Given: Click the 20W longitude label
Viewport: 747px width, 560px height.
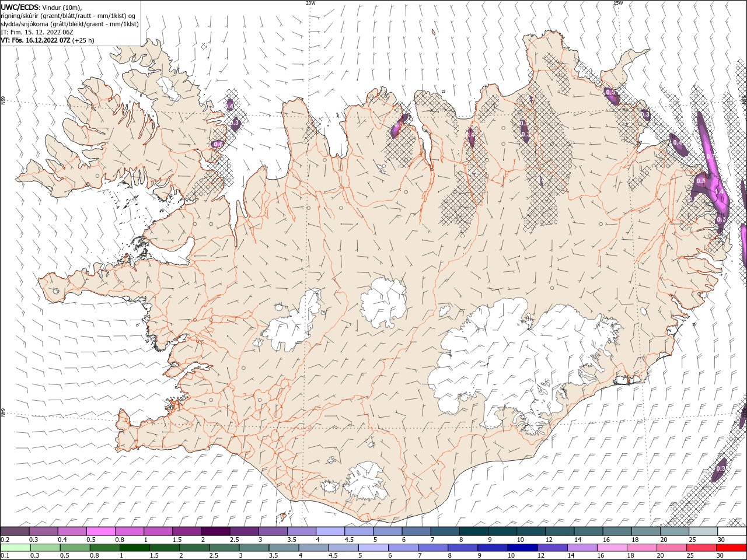Looking at the screenshot, I should click(x=310, y=3).
